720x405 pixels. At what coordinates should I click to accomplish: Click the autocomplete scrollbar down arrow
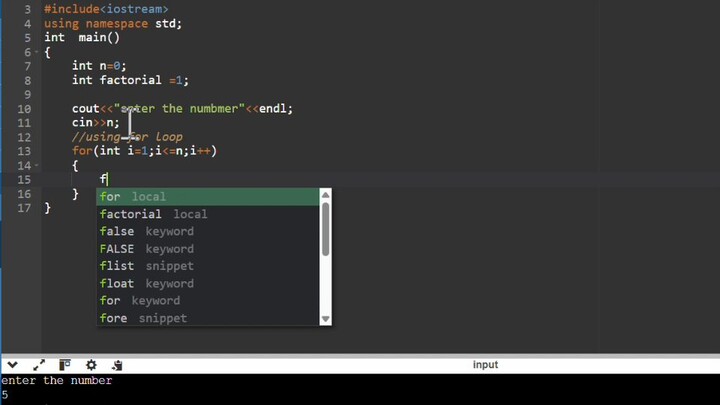(326, 319)
